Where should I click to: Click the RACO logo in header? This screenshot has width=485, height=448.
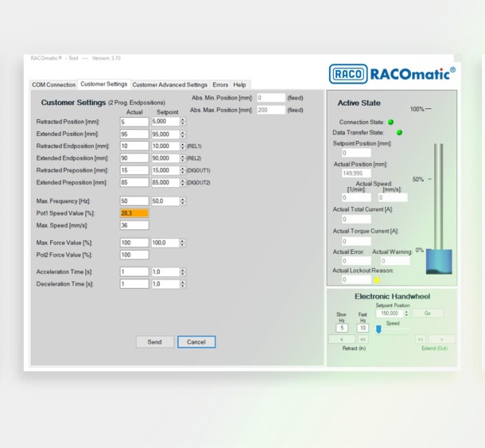347,75
